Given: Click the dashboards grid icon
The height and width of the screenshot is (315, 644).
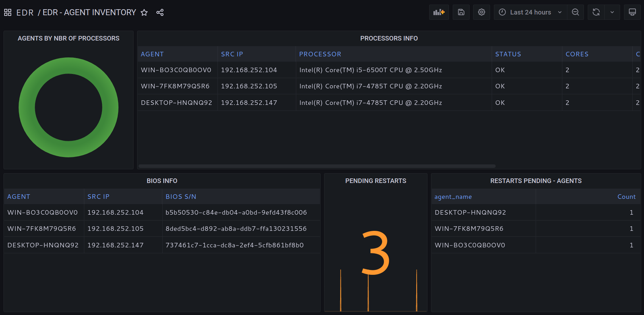Looking at the screenshot, I should (x=8, y=12).
